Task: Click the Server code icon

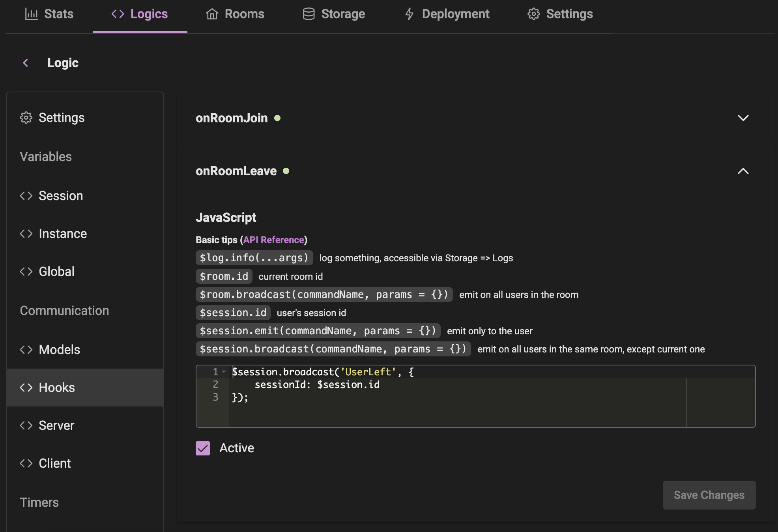Action: (26, 425)
